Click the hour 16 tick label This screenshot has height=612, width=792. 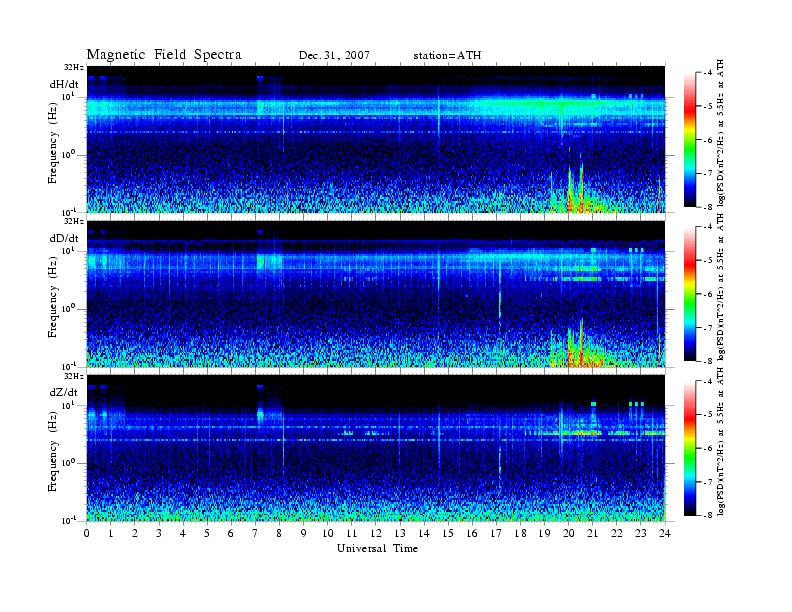point(472,533)
